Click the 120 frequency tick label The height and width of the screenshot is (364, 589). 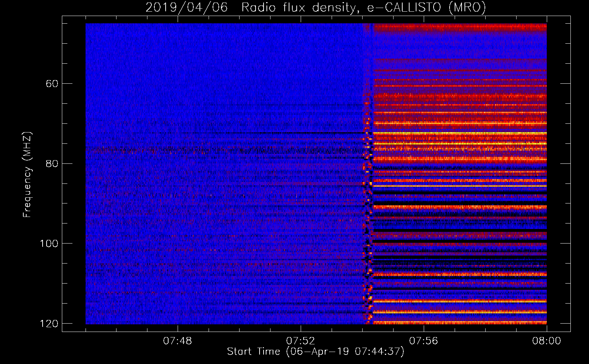pos(49,324)
